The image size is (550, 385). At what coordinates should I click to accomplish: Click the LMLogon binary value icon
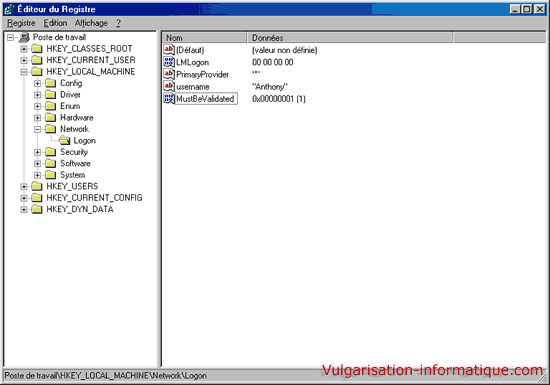[169, 62]
